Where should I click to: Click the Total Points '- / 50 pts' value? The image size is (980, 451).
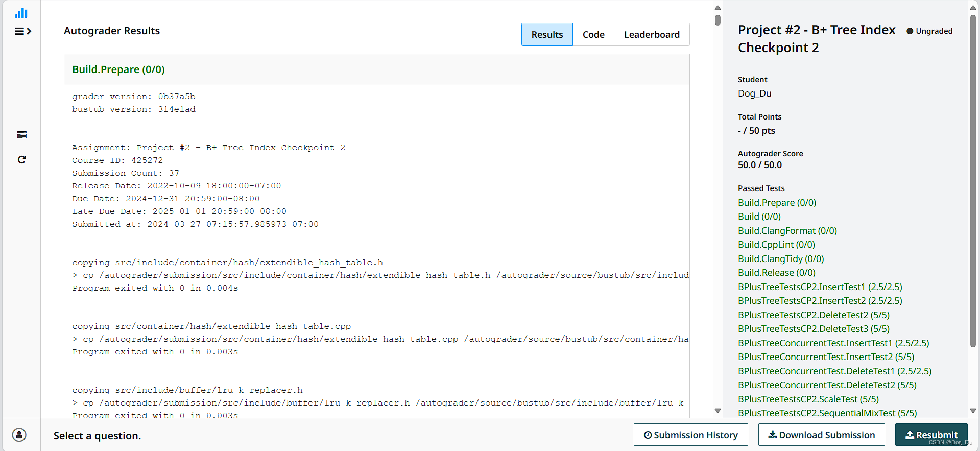[756, 131]
